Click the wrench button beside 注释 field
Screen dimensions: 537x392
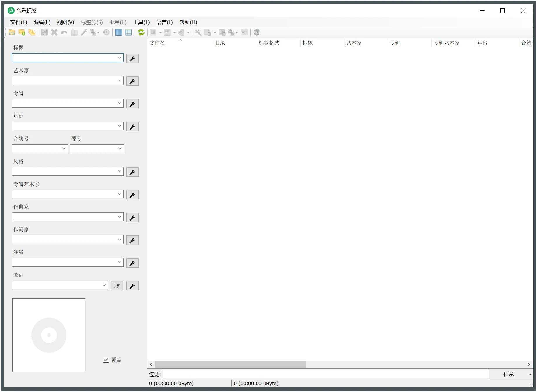click(x=132, y=263)
